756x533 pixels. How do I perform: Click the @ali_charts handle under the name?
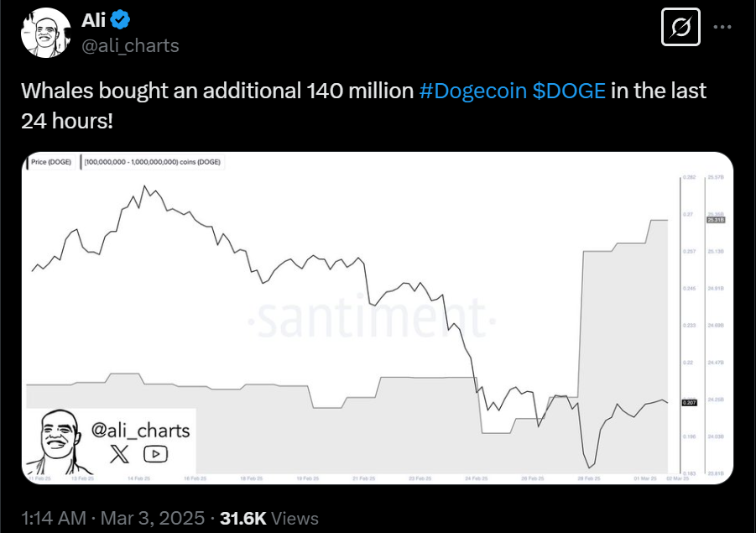(130, 45)
